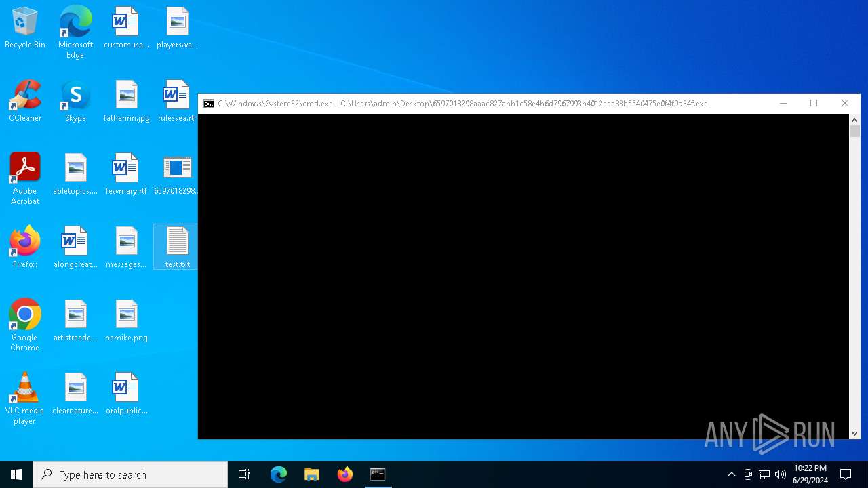Click the cmd.exe window title bar text

pyautogui.click(x=462, y=104)
